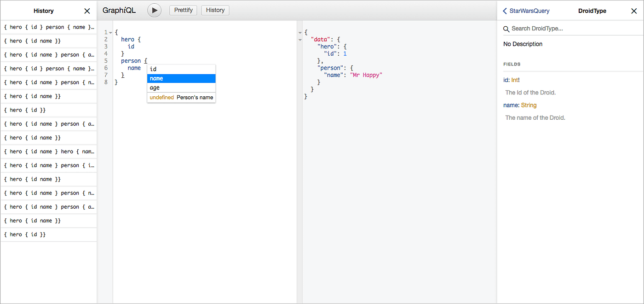Run the query with the execute button

(154, 10)
